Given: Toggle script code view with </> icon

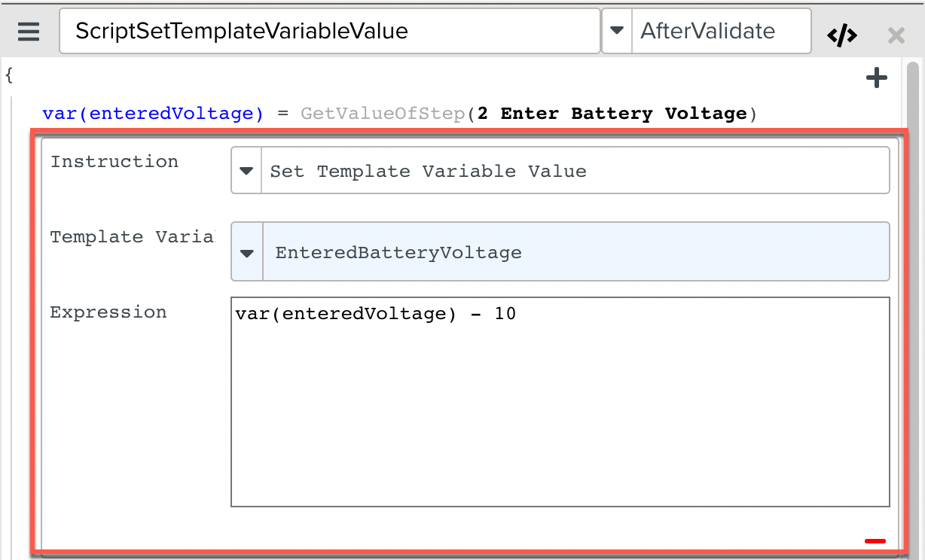Looking at the screenshot, I should tap(841, 35).
